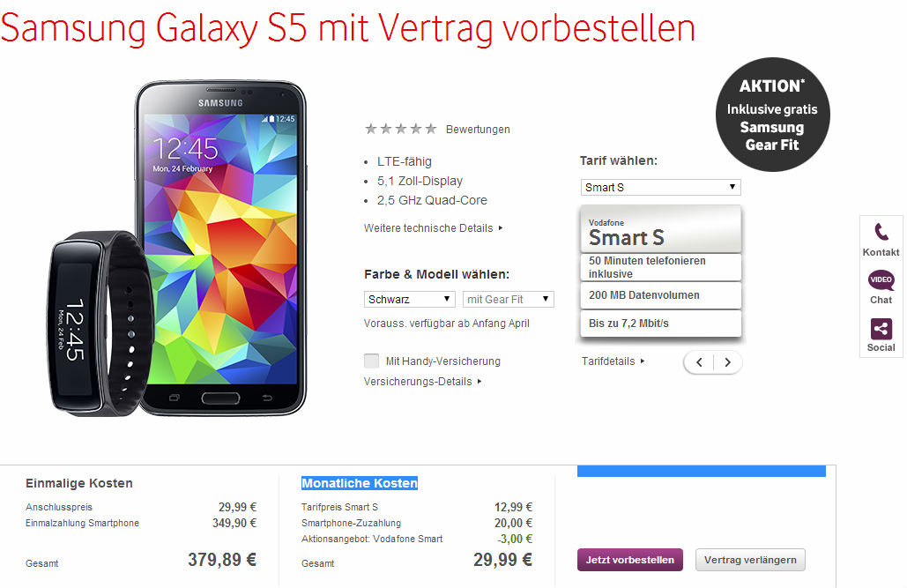Click the Kontakt phone icon
The image size is (907, 588).
(x=881, y=232)
